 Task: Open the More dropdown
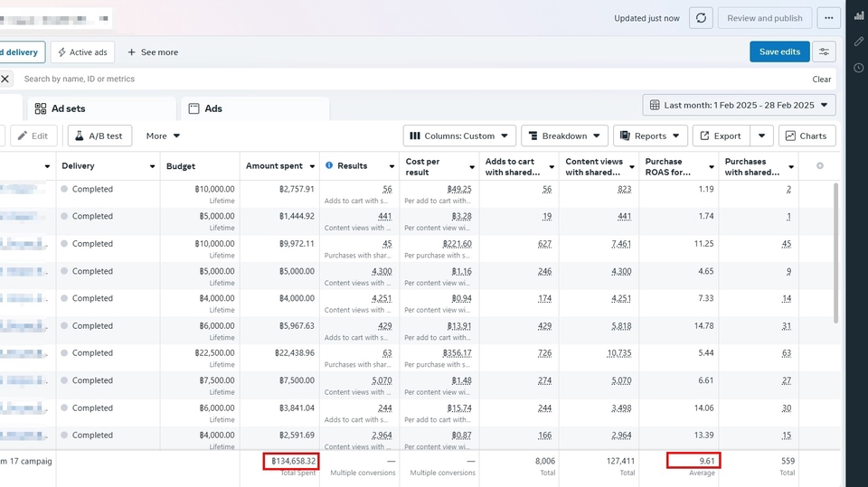[163, 136]
